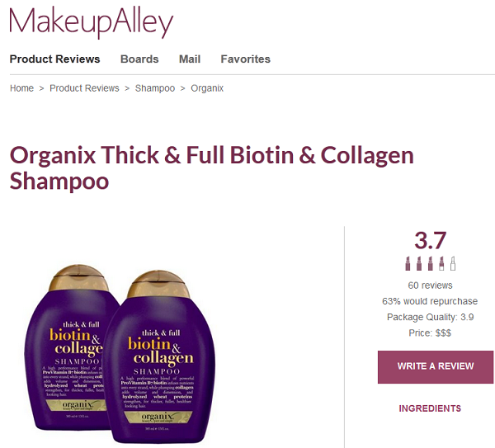Screen dimensions: 495x448
Task: Click the empty fifth lipstick rating icon
Action: (x=453, y=263)
